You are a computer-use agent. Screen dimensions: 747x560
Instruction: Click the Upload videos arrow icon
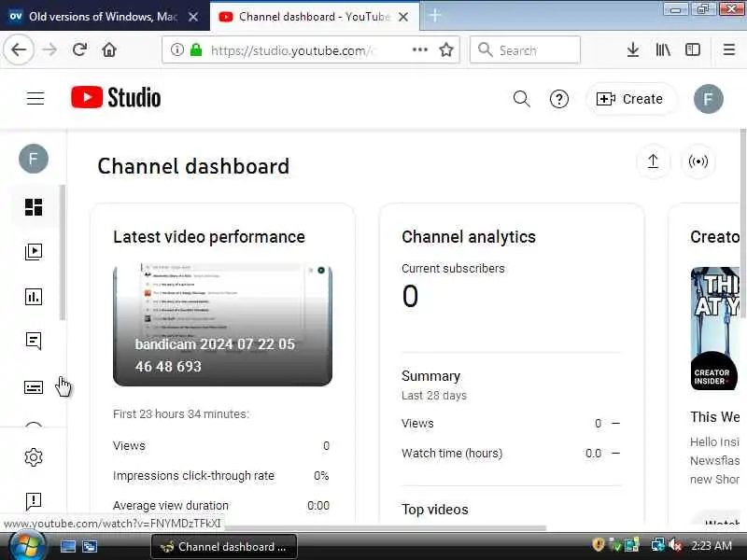653,161
